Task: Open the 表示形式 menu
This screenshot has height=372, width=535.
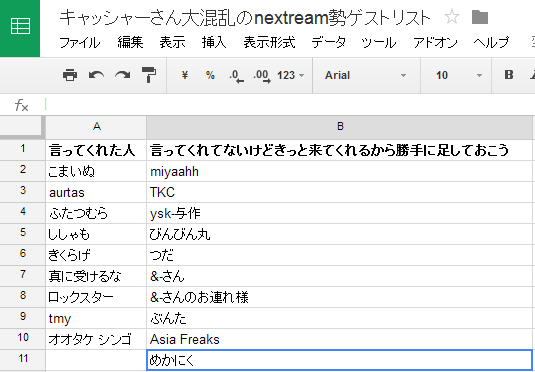Action: pos(269,43)
